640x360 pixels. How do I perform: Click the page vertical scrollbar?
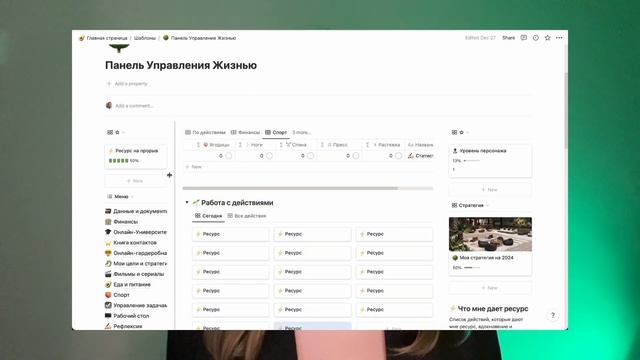pos(566,110)
